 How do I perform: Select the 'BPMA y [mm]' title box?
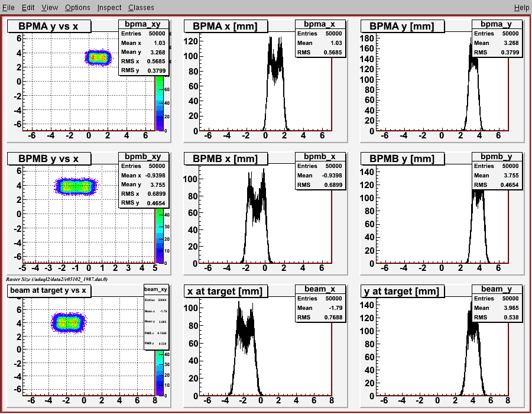[403, 26]
